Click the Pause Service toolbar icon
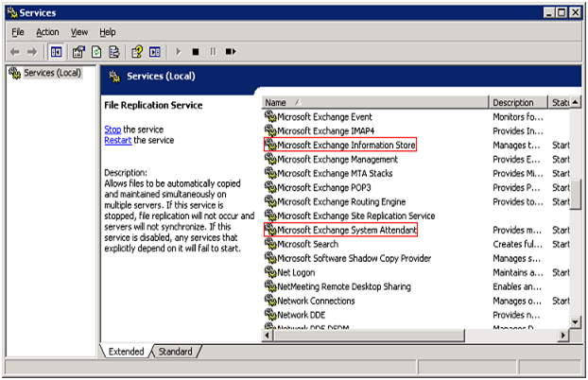The image size is (588, 380). point(213,52)
